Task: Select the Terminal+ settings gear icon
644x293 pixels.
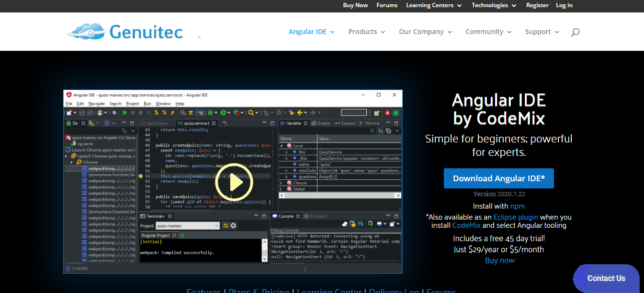Action: (234, 225)
